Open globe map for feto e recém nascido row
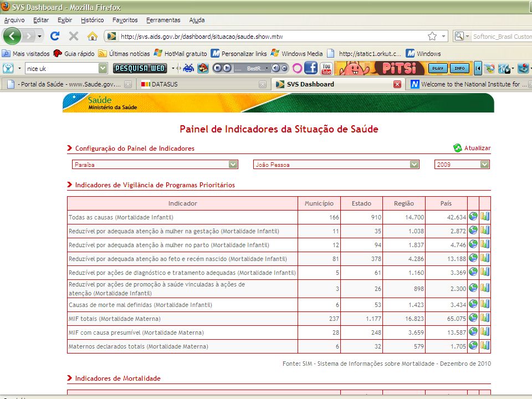The width and height of the screenshot is (532, 399). (473, 258)
